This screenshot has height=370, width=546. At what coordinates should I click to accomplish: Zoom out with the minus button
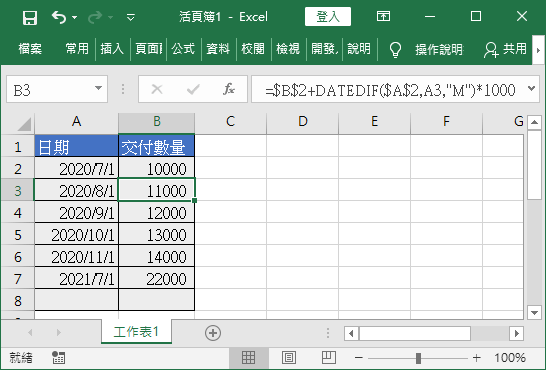coord(359,357)
